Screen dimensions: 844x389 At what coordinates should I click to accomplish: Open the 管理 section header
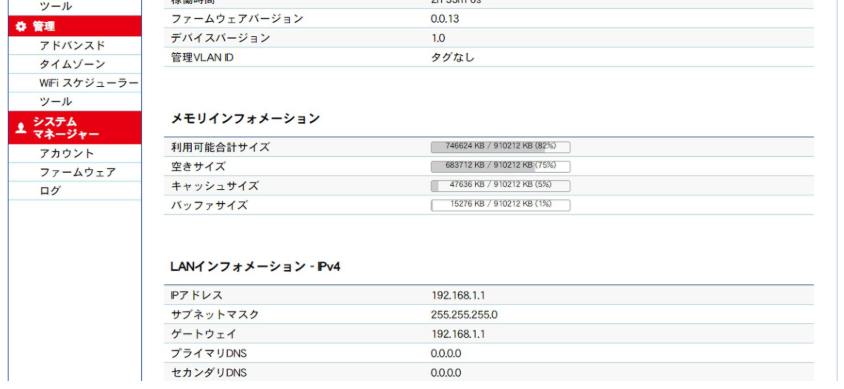[x=75, y=26]
